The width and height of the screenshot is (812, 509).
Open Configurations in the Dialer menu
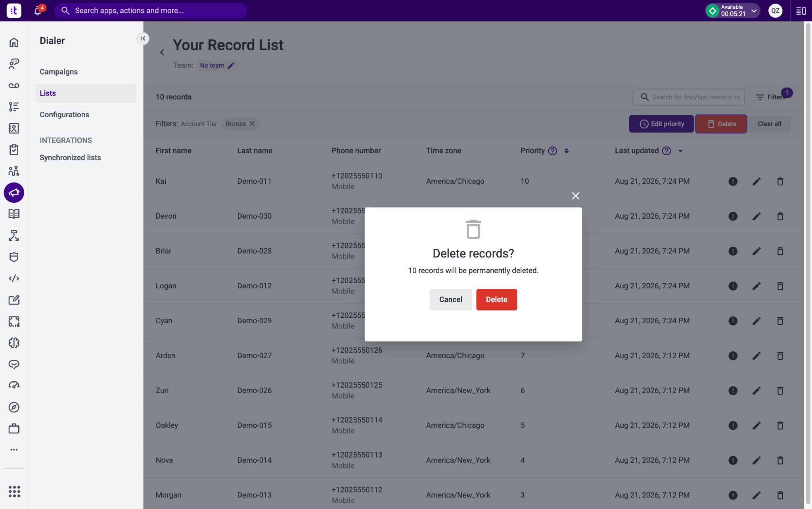(x=64, y=114)
